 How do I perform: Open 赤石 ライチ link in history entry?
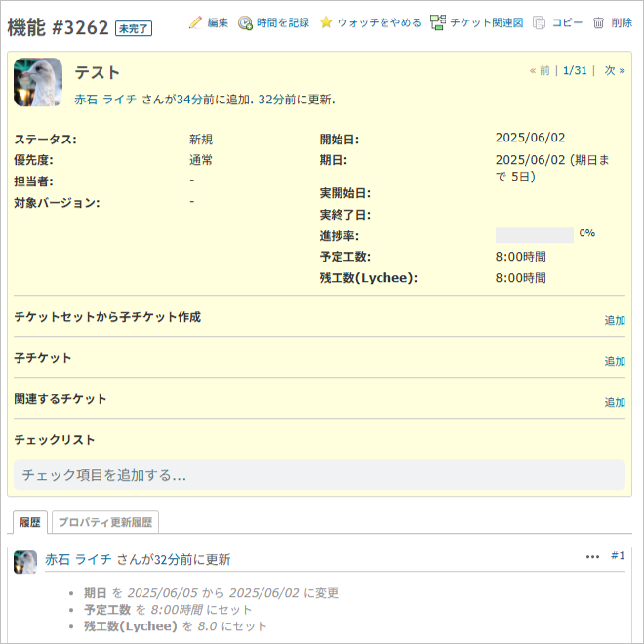point(78,559)
